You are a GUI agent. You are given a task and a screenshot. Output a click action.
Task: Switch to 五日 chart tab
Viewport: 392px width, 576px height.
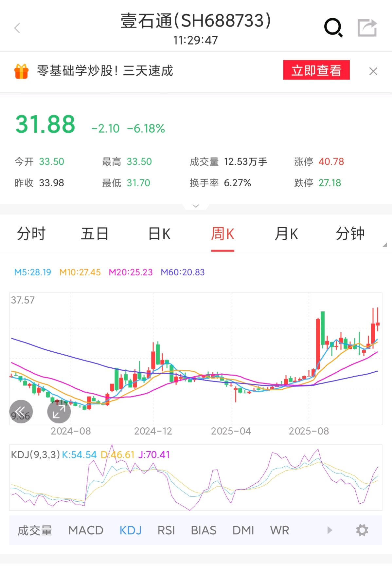(95, 234)
